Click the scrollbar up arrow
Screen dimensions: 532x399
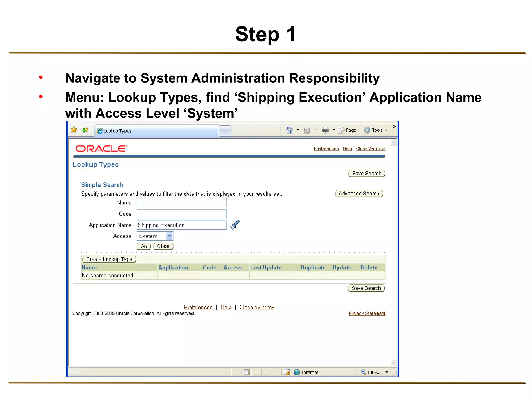pyautogui.click(x=393, y=142)
